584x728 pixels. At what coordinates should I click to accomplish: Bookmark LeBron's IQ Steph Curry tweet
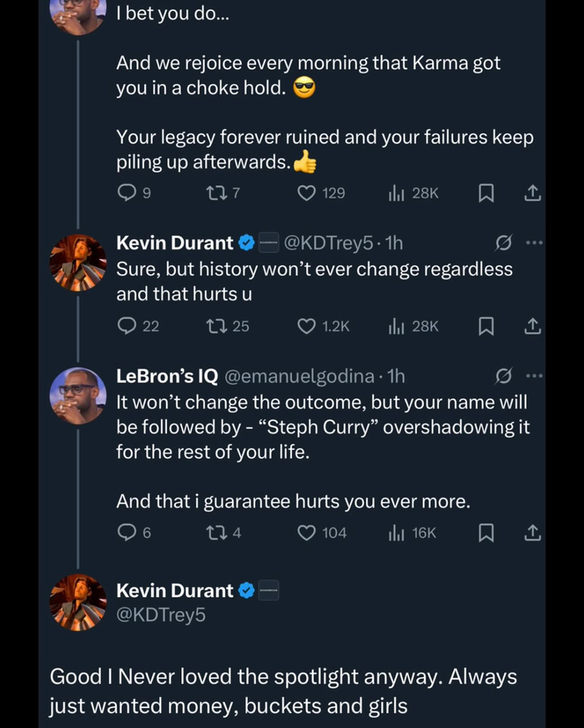486,531
